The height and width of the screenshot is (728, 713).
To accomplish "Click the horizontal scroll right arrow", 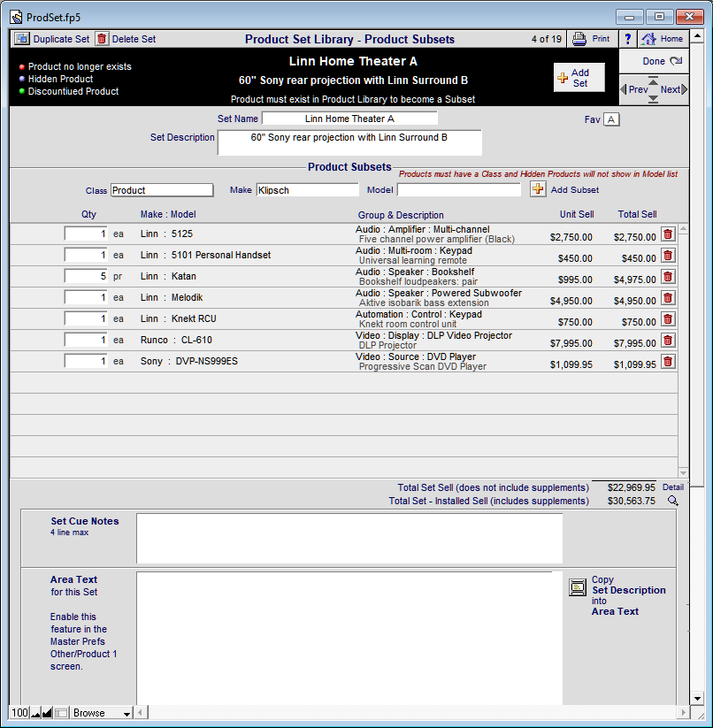I will point(683,713).
